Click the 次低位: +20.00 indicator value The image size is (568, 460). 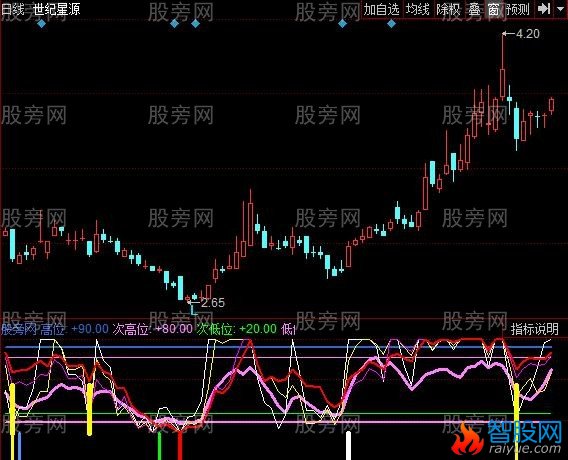[x=237, y=329]
